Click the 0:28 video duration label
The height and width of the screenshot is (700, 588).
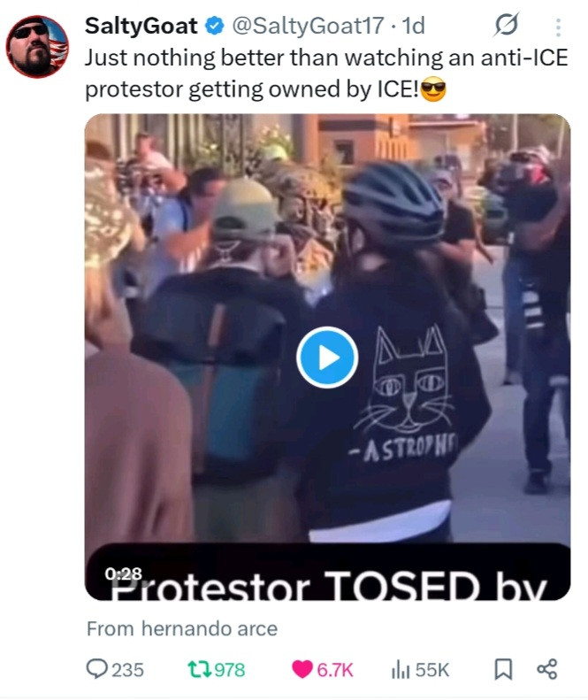pyautogui.click(x=124, y=573)
